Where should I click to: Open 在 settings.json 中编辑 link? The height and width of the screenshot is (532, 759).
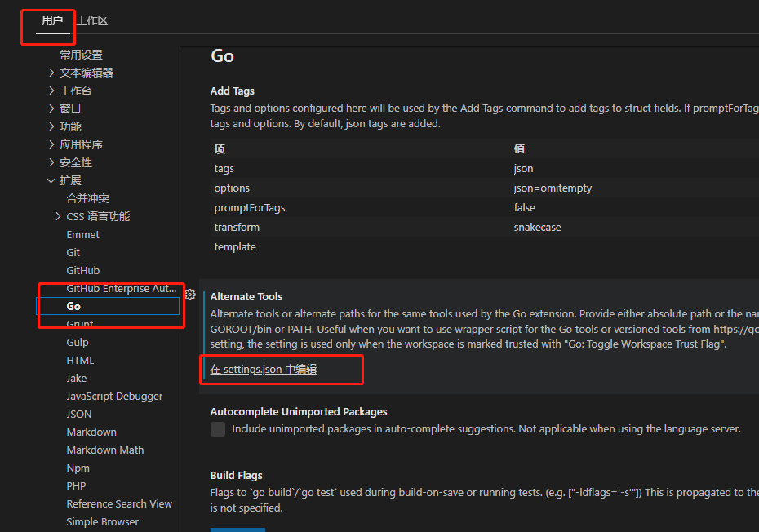264,370
